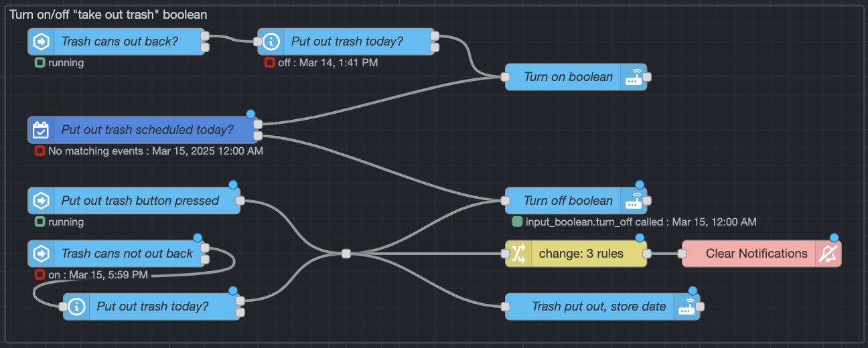
Task: Click the info icon on the bottom "Put out trash today?" node
Action: (x=76, y=307)
